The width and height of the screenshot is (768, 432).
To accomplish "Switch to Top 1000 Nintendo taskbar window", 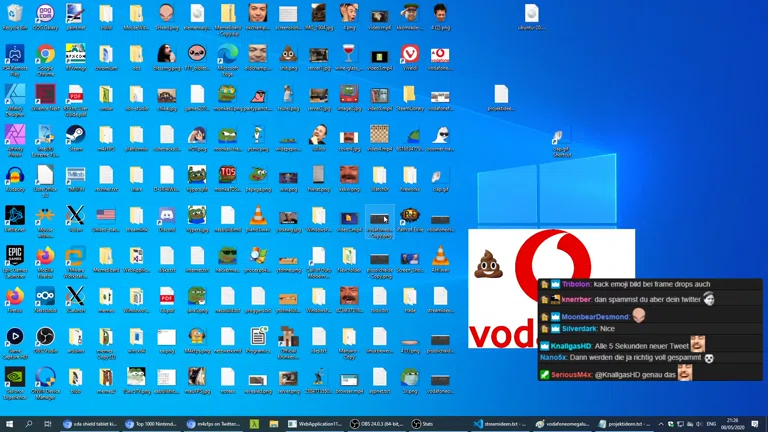I will point(152,424).
